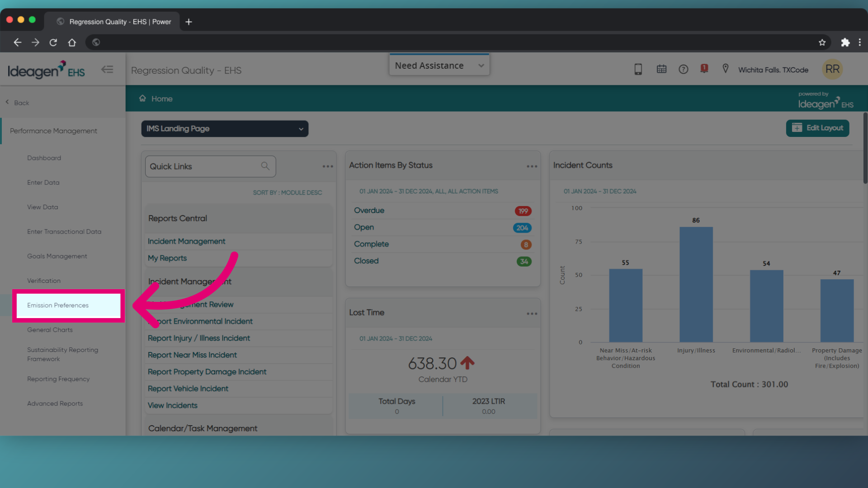Click the Property Damage bar showing 47
This screenshot has height=488, width=868.
(837, 310)
